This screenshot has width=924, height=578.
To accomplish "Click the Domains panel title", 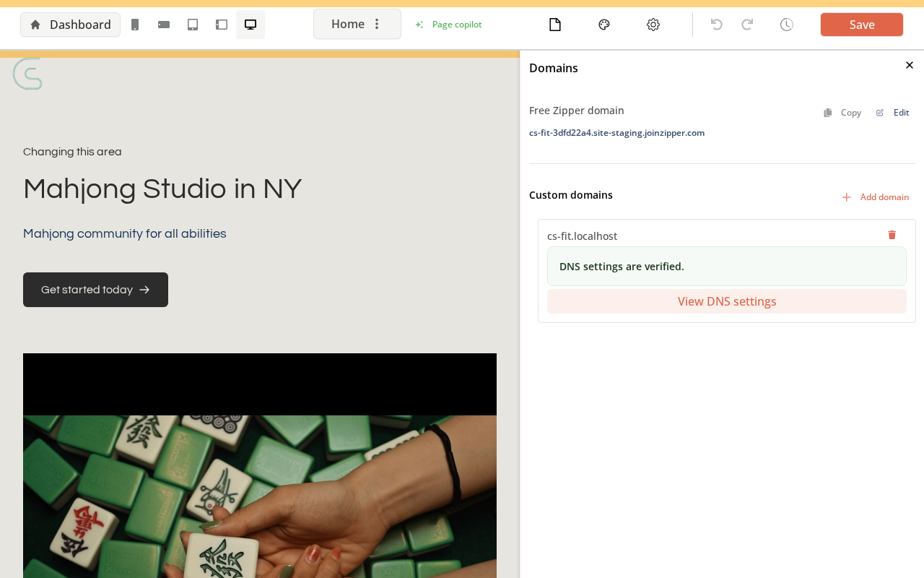I will click(x=554, y=68).
